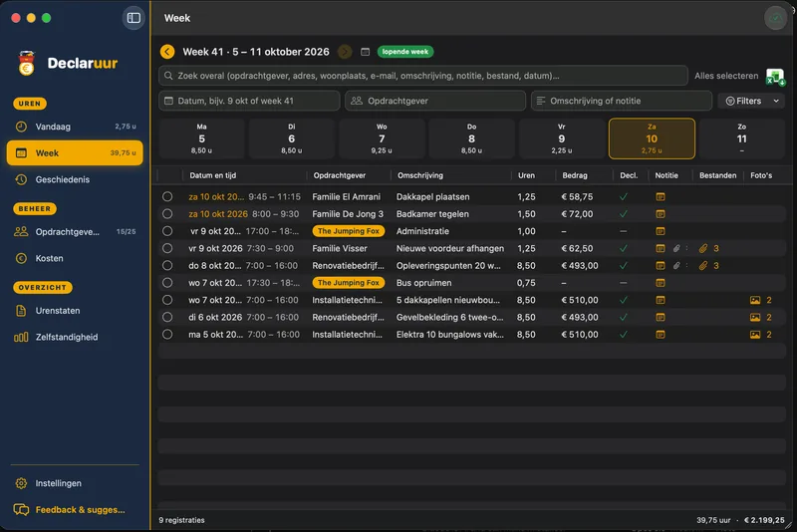Open the Datum filter field

[x=249, y=101]
